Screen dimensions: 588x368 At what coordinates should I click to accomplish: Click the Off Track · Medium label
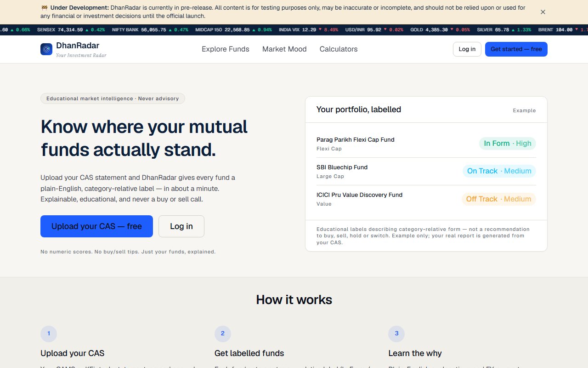(499, 199)
